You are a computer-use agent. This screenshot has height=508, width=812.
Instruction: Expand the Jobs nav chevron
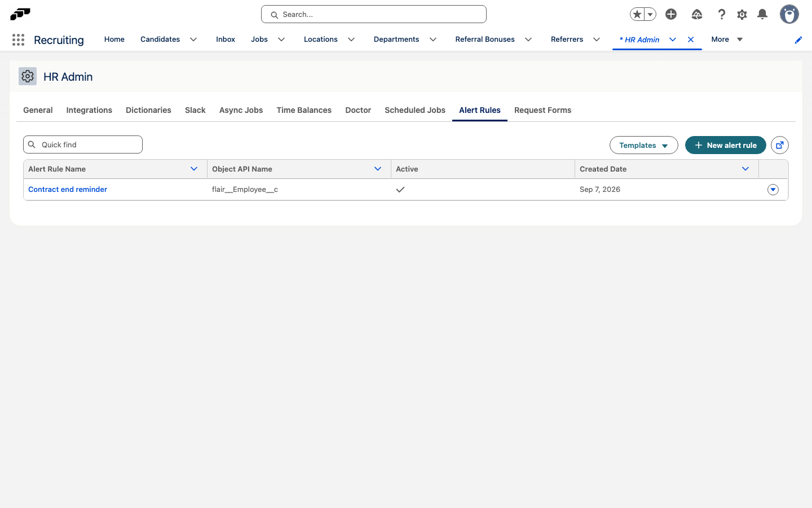pos(281,40)
